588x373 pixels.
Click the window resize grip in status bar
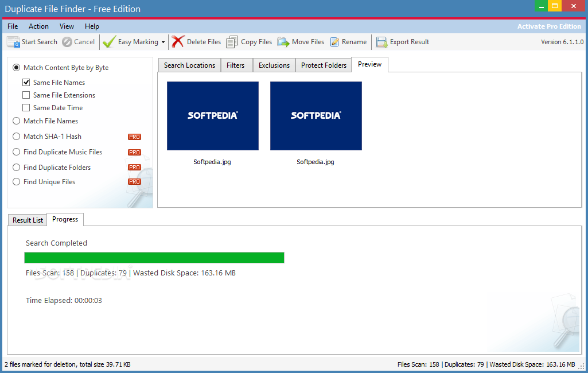click(x=582, y=366)
